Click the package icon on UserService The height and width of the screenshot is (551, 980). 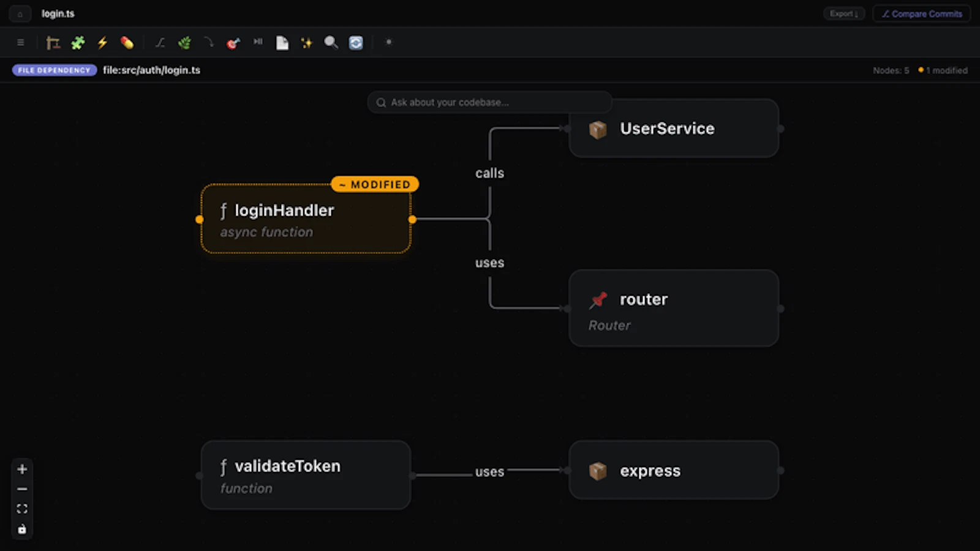(x=598, y=129)
